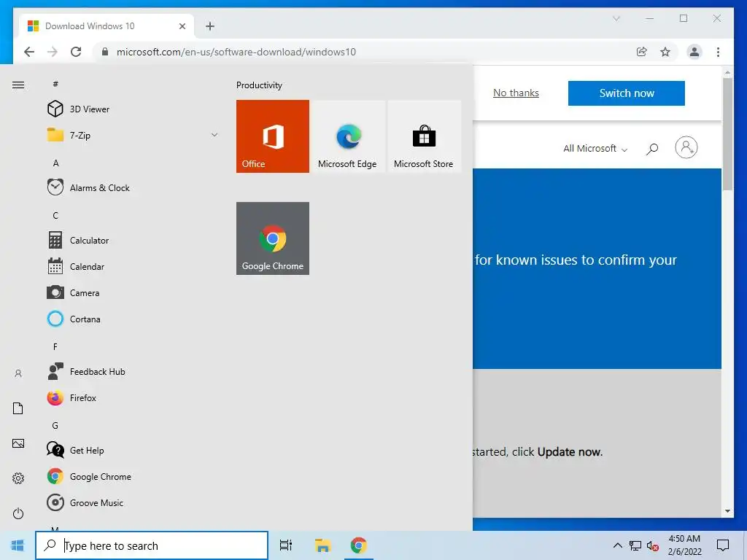Open the Microsoft Edge tile

pyautogui.click(x=348, y=136)
